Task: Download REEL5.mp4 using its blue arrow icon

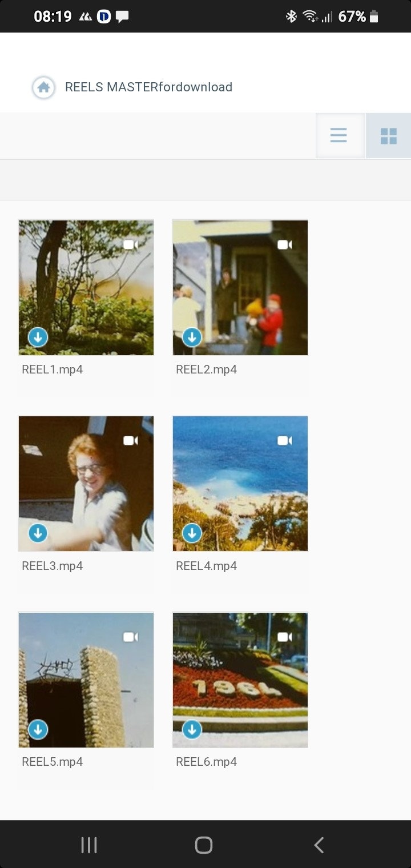Action: coord(38,729)
